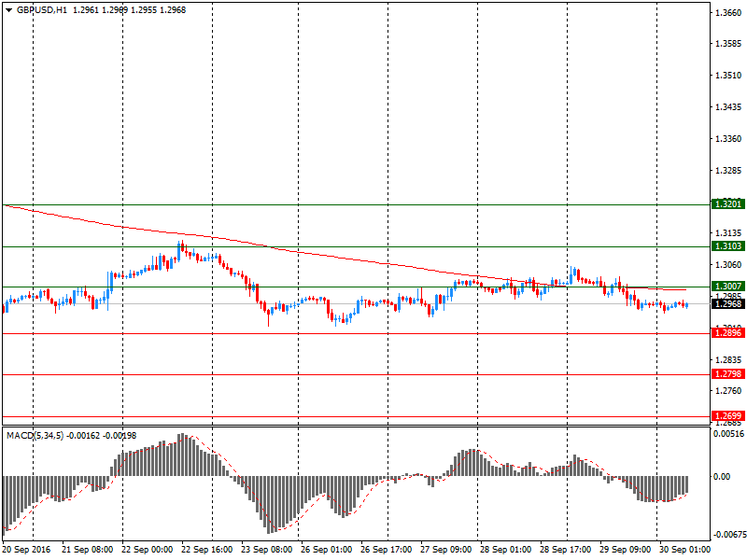Click the 1.3585 price scale value
This screenshot has width=747, height=560.
(728, 44)
